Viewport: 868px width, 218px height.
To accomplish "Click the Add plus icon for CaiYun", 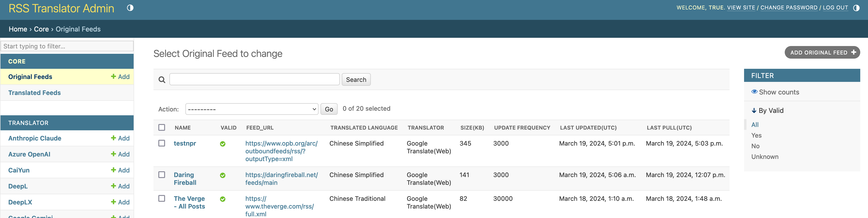I will [x=114, y=170].
